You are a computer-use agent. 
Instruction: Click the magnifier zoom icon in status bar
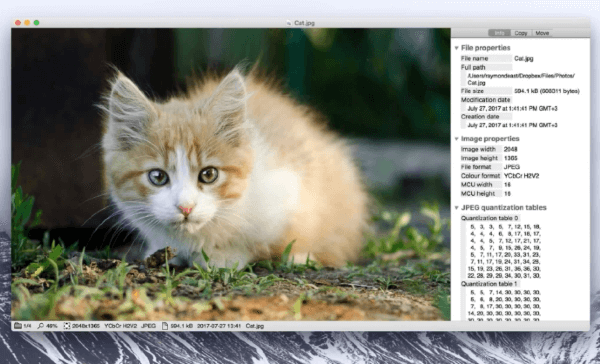(x=40, y=326)
